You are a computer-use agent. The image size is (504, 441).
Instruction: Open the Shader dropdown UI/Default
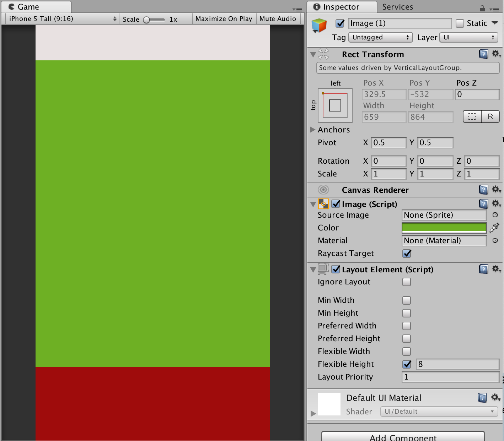439,412
